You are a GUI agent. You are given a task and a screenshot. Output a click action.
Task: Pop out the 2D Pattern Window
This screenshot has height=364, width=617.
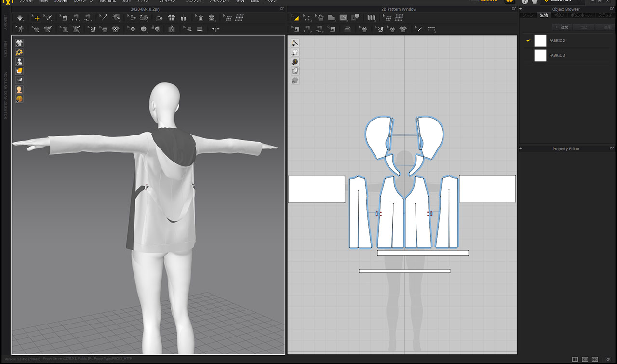pos(515,9)
